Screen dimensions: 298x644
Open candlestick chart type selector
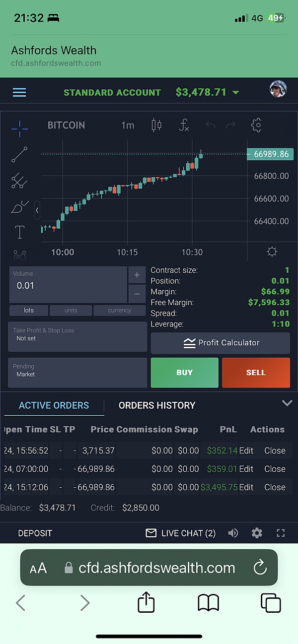click(x=156, y=125)
